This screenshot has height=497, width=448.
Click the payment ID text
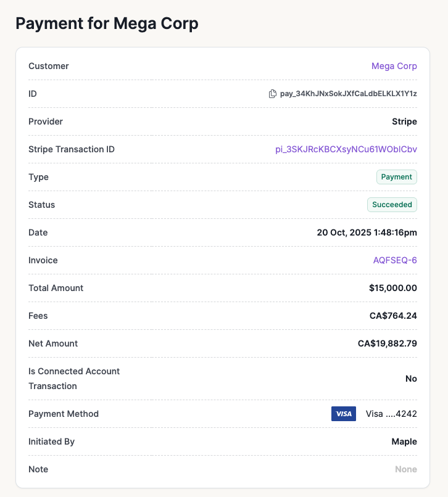349,94
